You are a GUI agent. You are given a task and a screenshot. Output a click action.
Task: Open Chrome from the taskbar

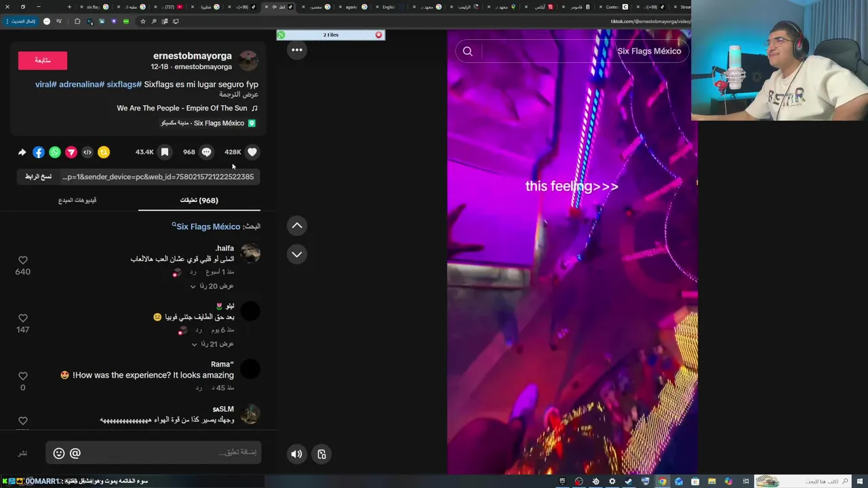click(x=662, y=481)
